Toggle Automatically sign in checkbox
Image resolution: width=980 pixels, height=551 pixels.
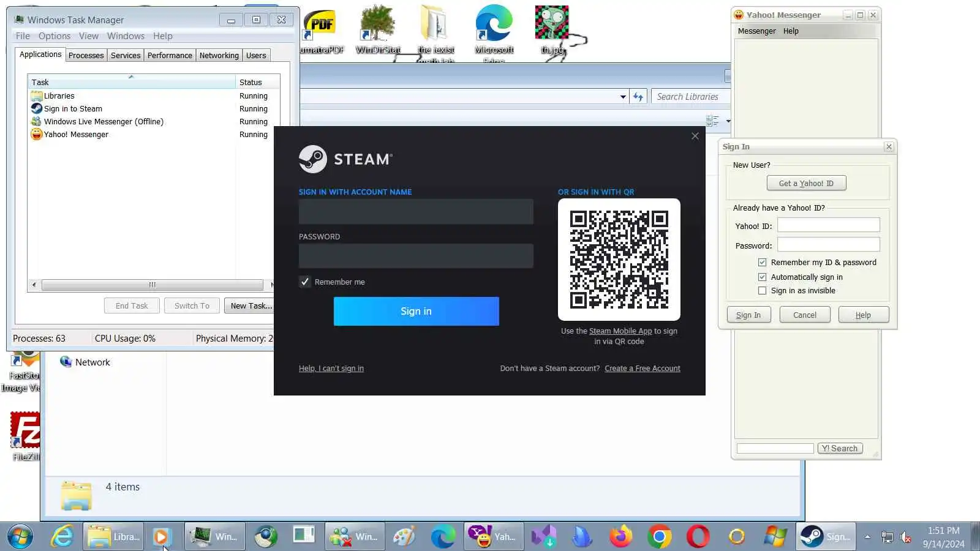point(762,277)
